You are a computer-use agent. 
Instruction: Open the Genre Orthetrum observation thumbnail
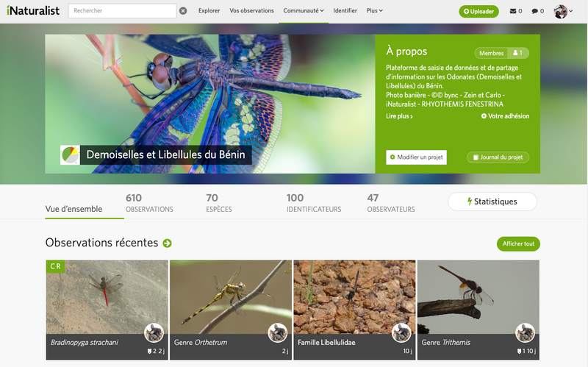[x=231, y=298]
